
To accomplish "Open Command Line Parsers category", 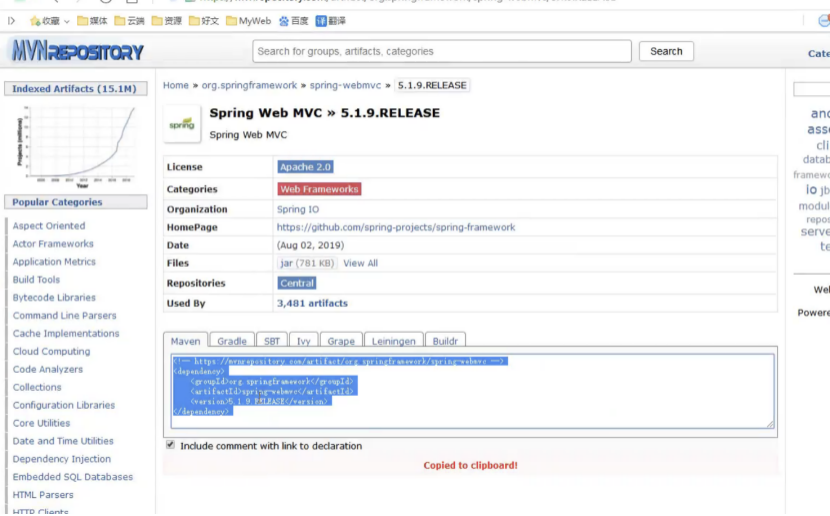I will coord(65,316).
